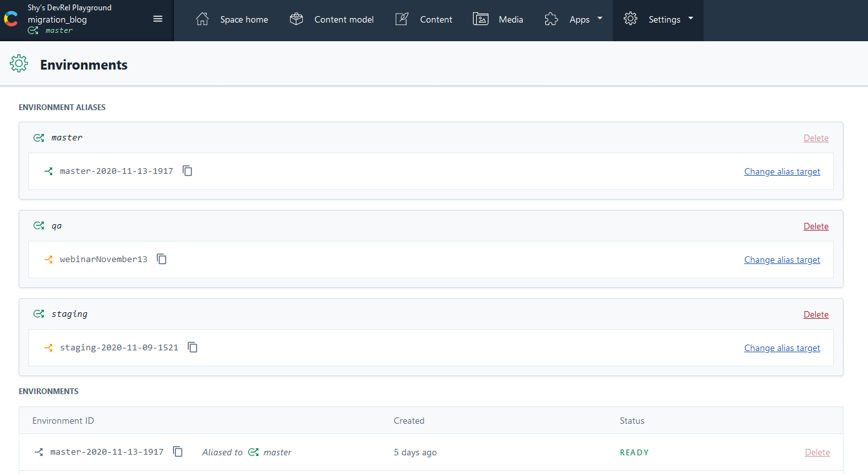The image size is (868, 474).
Task: Open the hamburger space menu
Action: click(x=158, y=19)
